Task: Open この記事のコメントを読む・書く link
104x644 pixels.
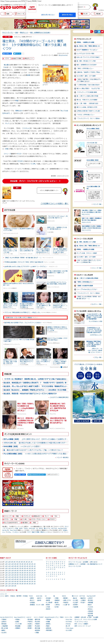Action: click(x=54, y=203)
